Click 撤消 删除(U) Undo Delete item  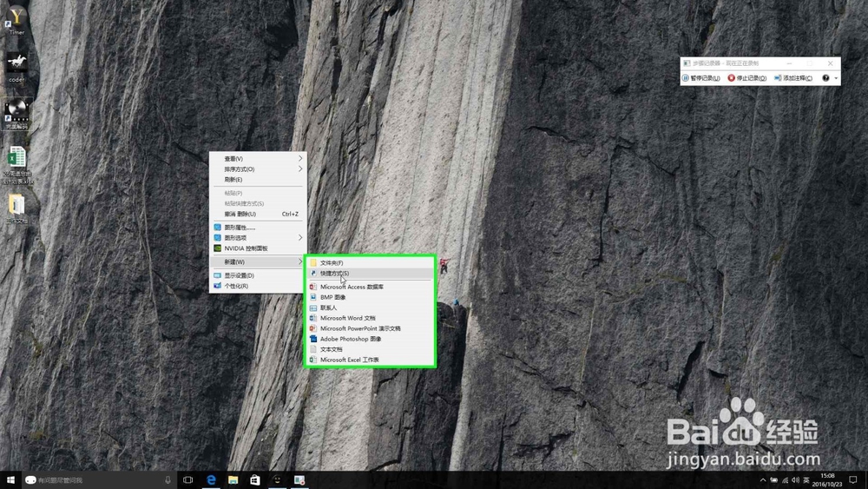tap(258, 214)
